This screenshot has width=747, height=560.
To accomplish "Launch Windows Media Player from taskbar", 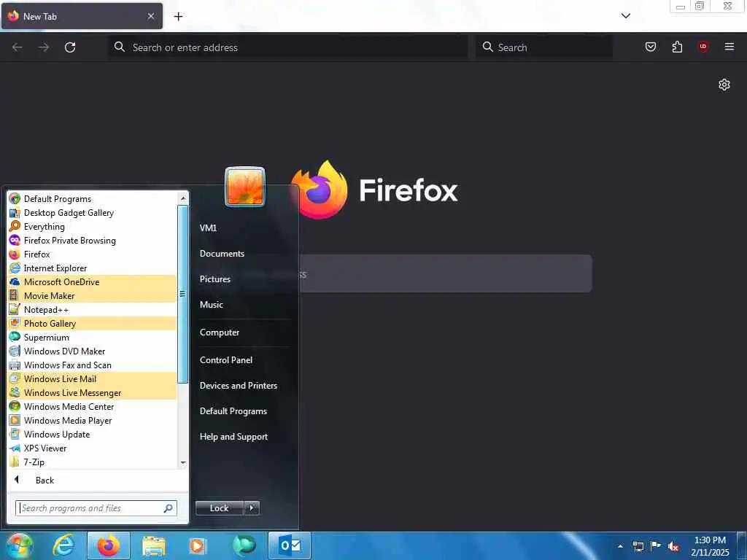I will [198, 545].
